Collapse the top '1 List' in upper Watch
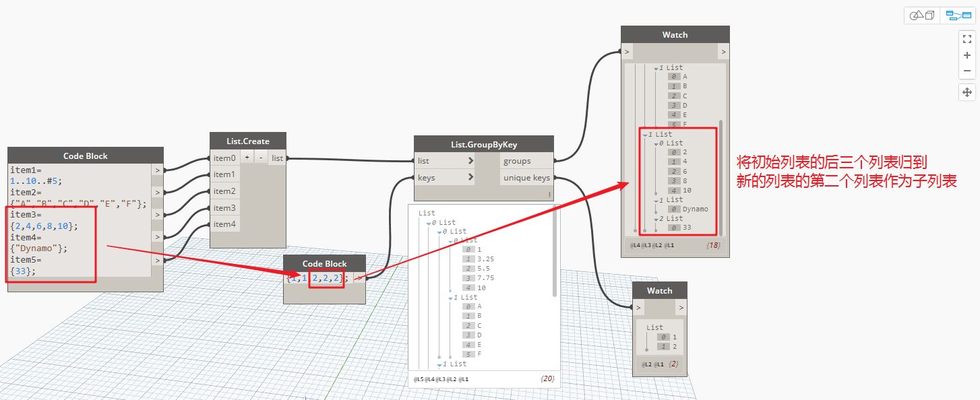The image size is (980, 400). tap(656, 68)
